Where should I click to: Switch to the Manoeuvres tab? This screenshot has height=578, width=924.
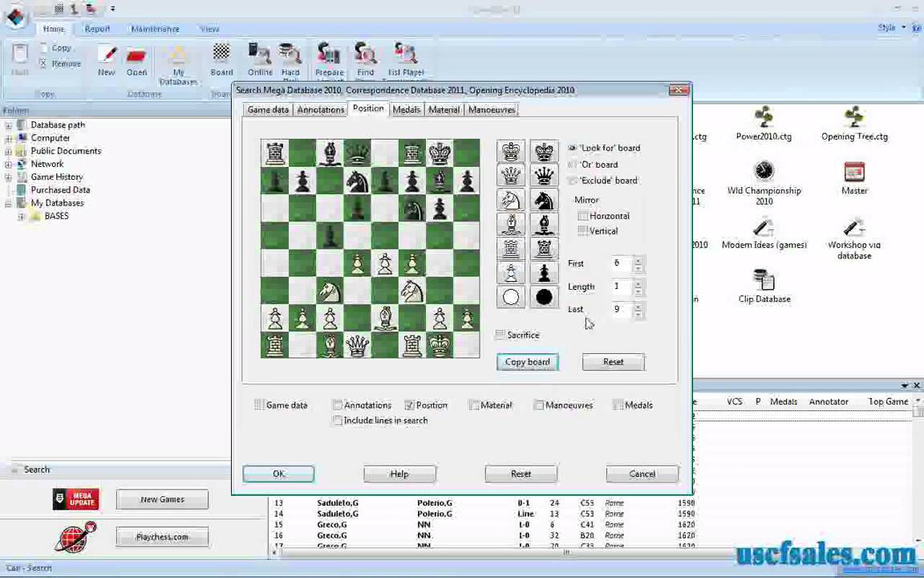click(492, 110)
